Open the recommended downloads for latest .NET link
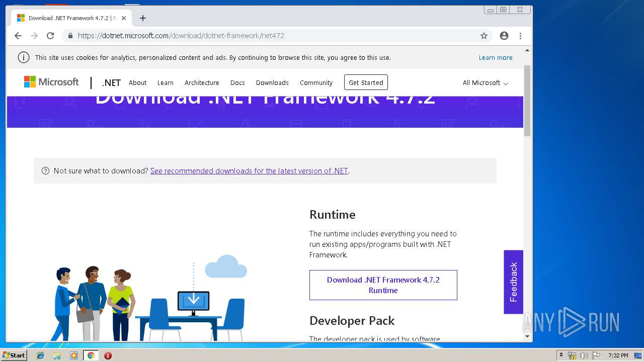The height and width of the screenshot is (362, 644). (x=249, y=171)
